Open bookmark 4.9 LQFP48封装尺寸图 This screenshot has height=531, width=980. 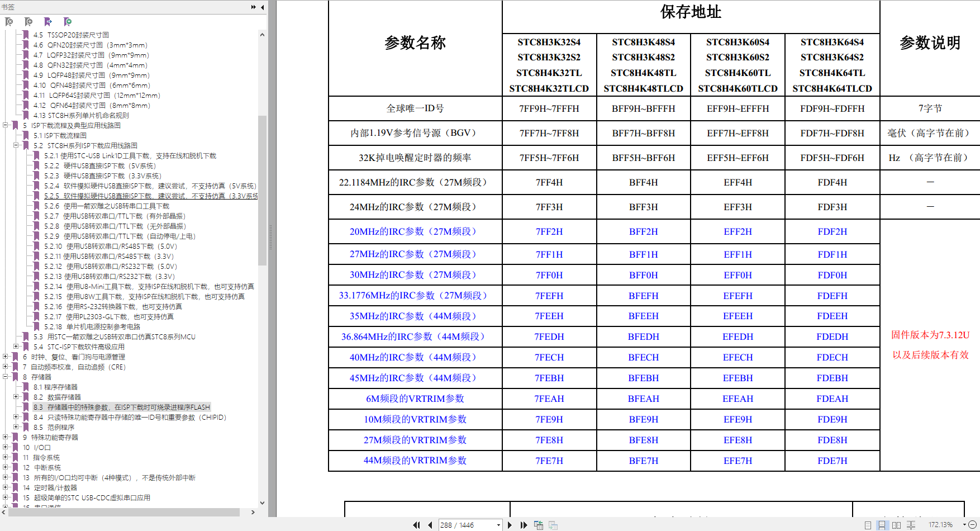pyautogui.click(x=92, y=75)
